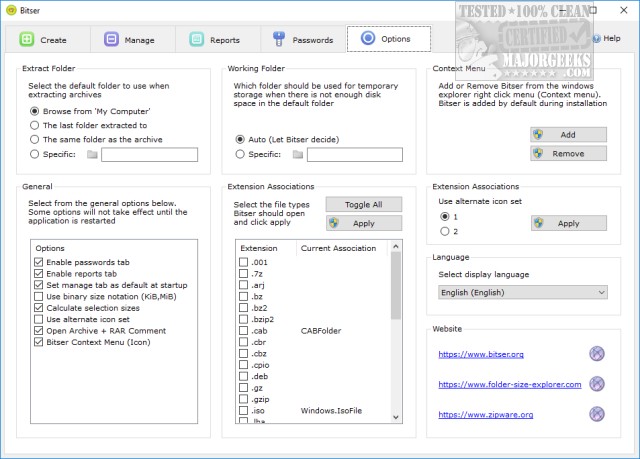Enable 'Use alternate icon set' checkbox
640x459 pixels.
[39, 319]
